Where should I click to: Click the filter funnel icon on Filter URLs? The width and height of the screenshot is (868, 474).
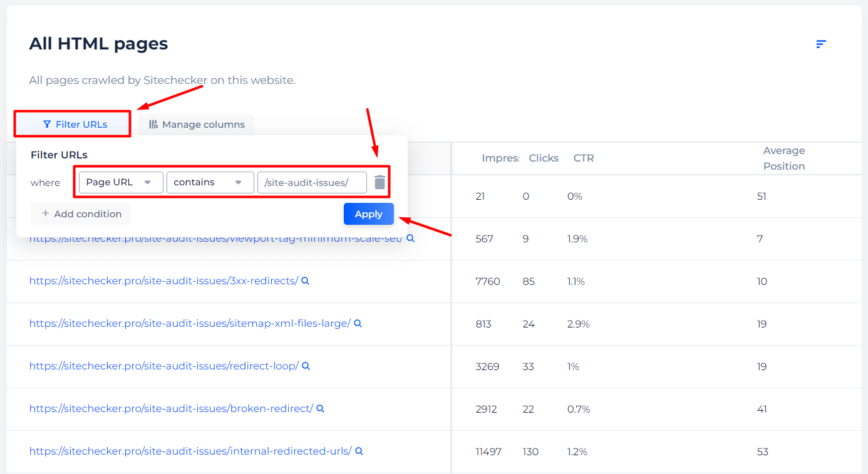click(47, 124)
